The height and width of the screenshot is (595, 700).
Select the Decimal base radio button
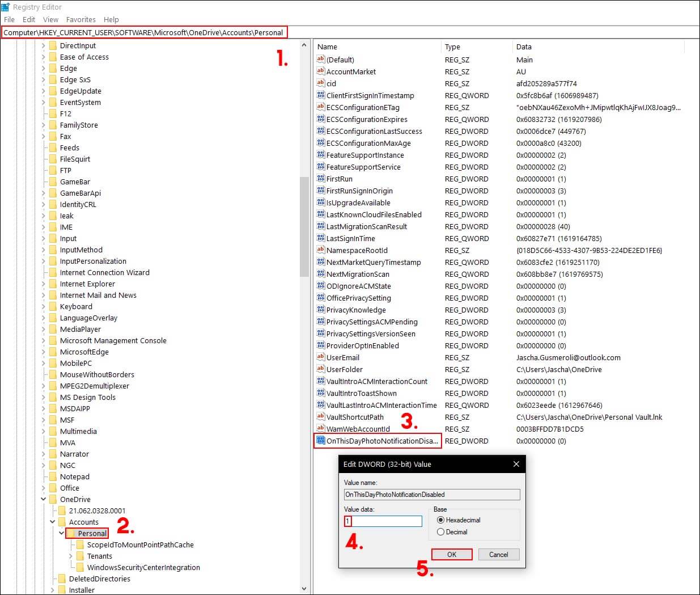(x=440, y=532)
